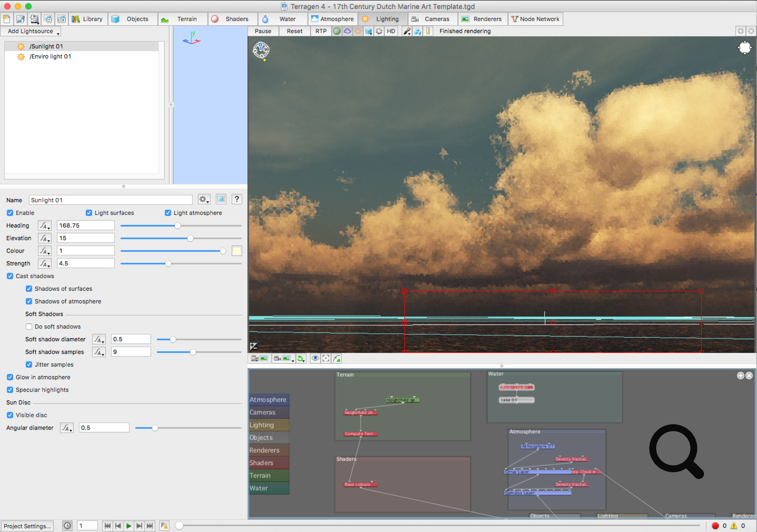
Task: Click the eye icon below the 3D preview
Action: coord(315,359)
